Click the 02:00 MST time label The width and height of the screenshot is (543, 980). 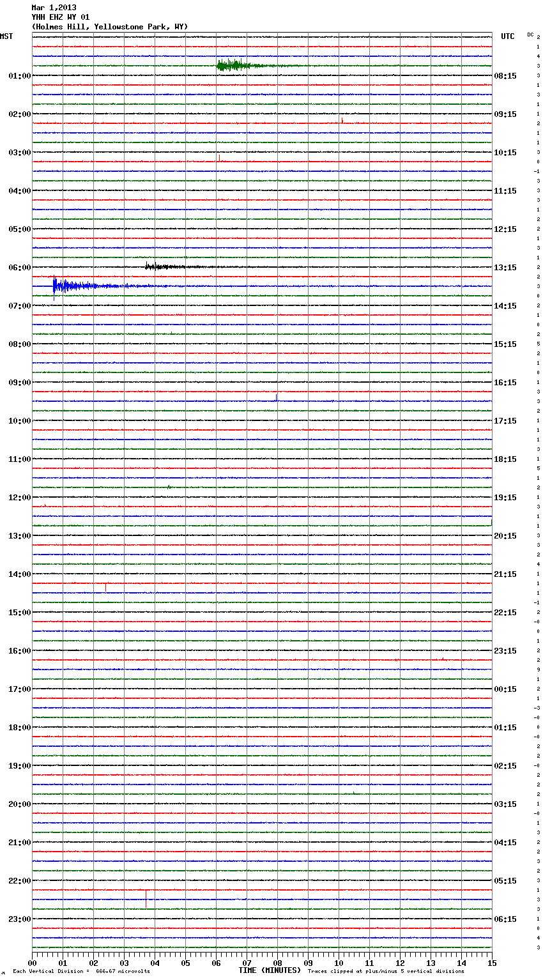[x=20, y=114]
